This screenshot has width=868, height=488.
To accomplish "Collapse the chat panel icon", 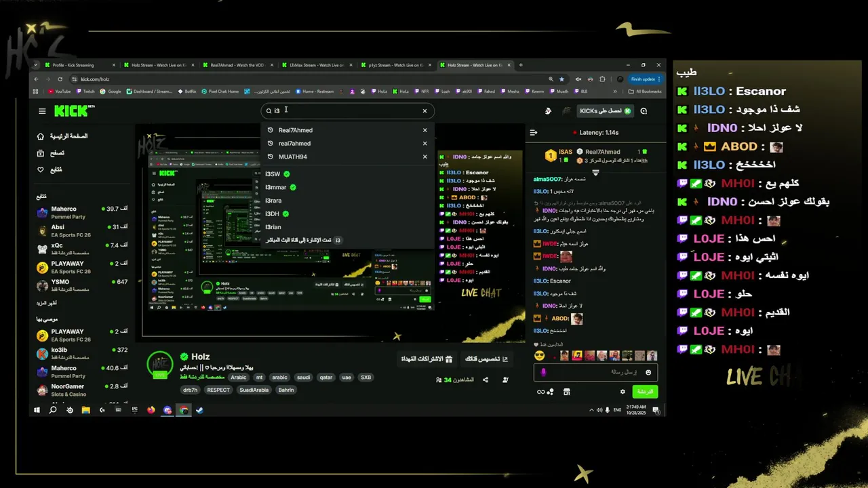I will tap(533, 132).
